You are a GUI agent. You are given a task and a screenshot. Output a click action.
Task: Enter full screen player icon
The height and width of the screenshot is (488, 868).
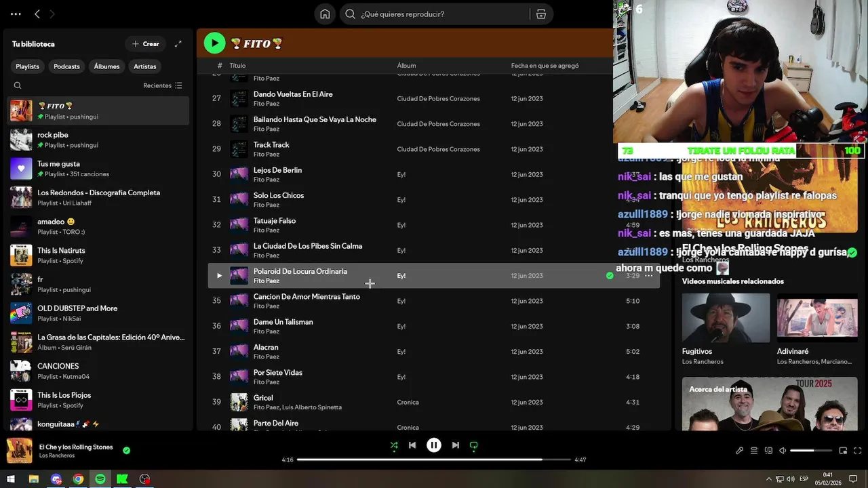click(858, 451)
